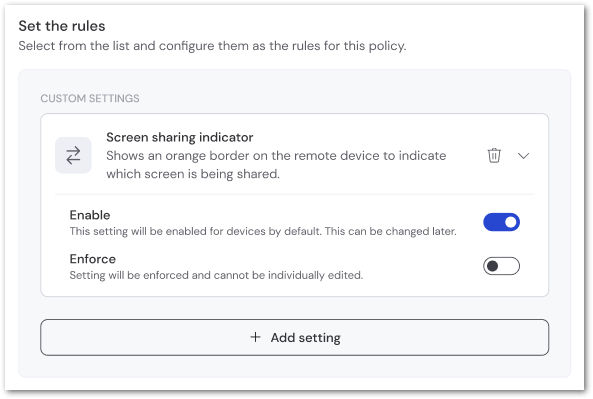
Task: Collapse the Screen sharing indicator chevron
Action: 523,155
